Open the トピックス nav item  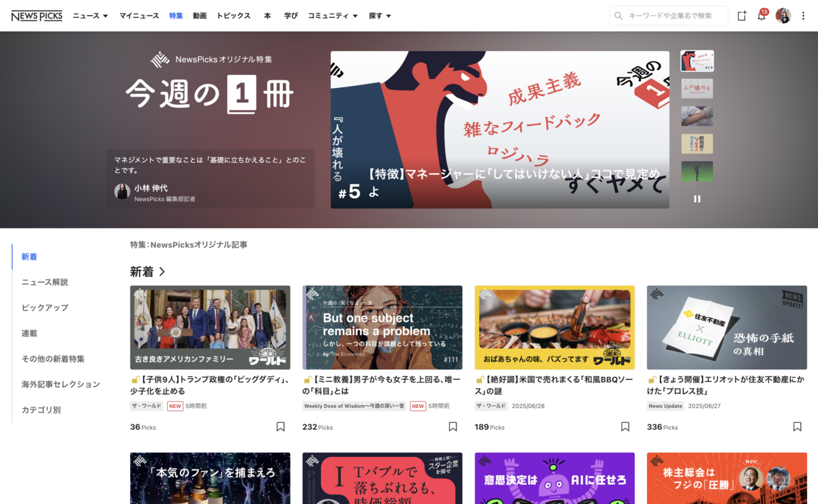(x=234, y=16)
